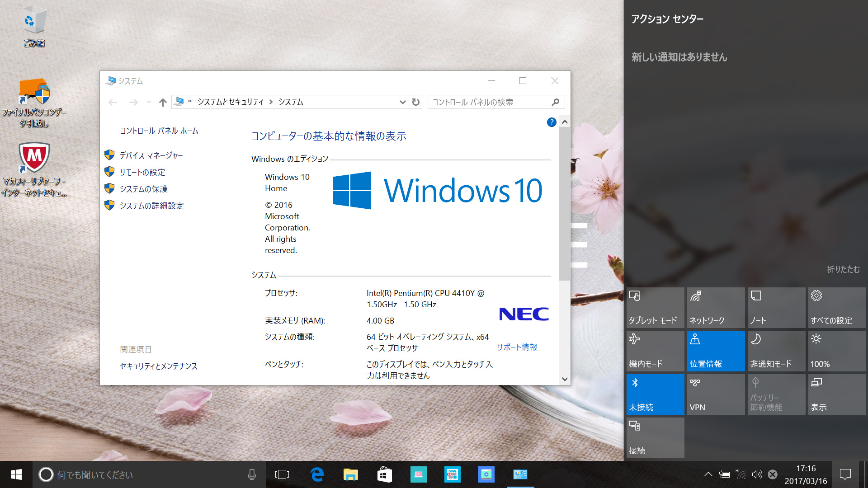Image resolution: width=868 pixels, height=488 pixels.
Task: Open セキュリティとメンテナンス
Action: pyautogui.click(x=158, y=366)
